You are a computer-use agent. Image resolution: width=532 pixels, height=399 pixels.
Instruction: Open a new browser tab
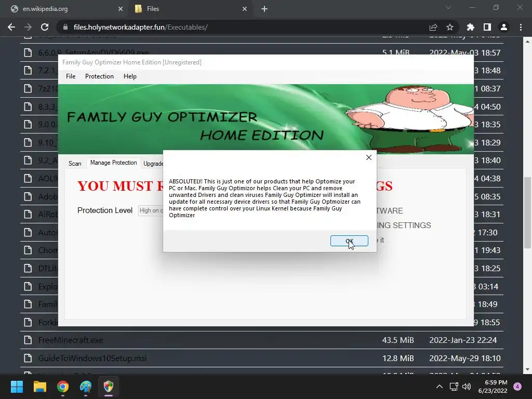264,9
